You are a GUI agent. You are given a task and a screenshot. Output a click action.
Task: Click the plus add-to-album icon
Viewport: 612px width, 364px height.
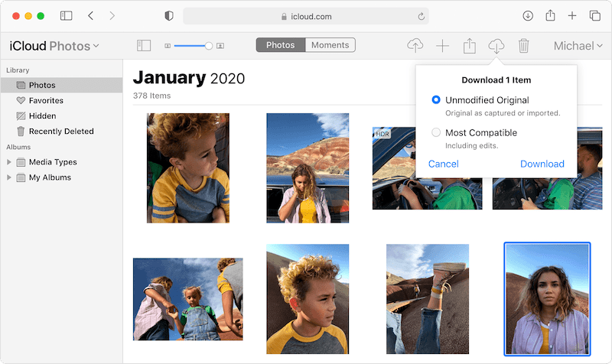pos(442,46)
